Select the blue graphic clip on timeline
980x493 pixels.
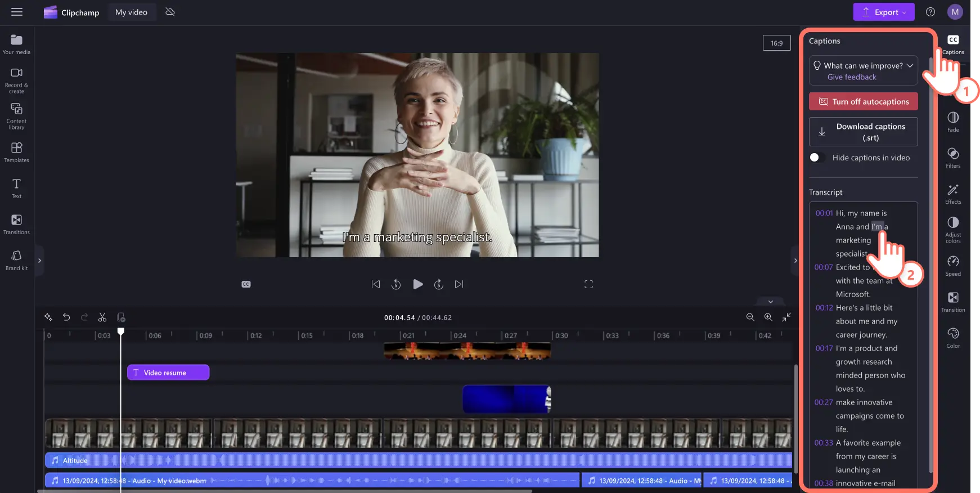point(506,399)
